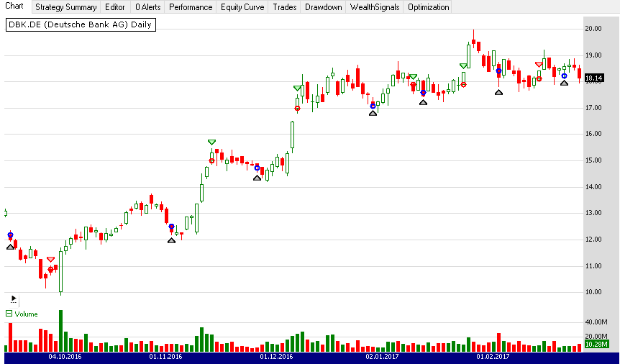This screenshot has height=364, width=620.
Task: Click the 01.02.2017 date label
Action: tap(493, 356)
